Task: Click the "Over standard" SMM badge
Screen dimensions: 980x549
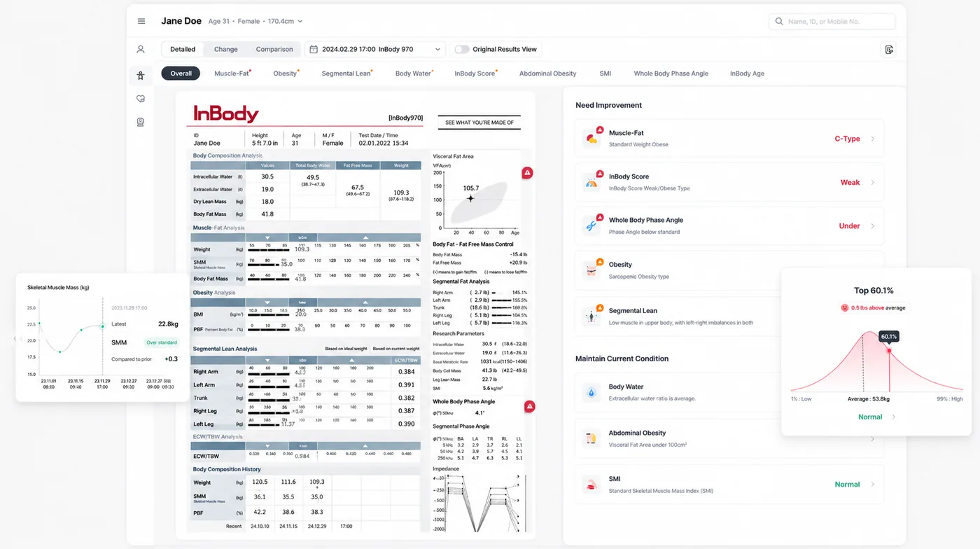Action: (162, 342)
